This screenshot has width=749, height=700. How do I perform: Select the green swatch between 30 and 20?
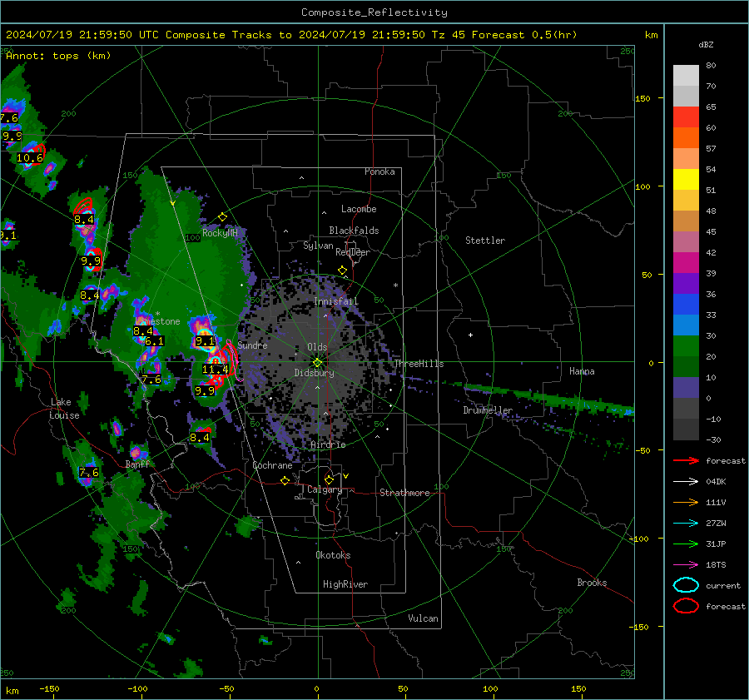pos(686,346)
